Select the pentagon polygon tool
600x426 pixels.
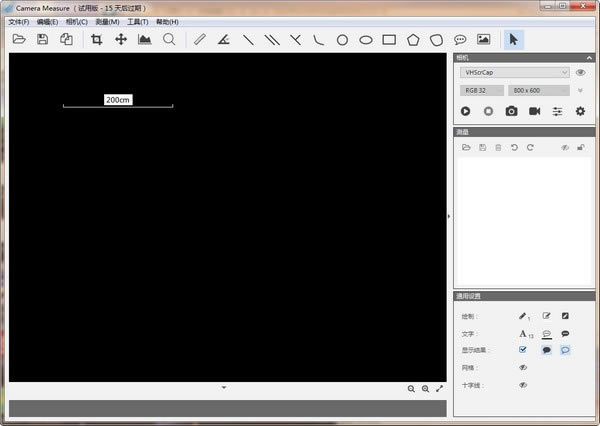click(x=413, y=39)
